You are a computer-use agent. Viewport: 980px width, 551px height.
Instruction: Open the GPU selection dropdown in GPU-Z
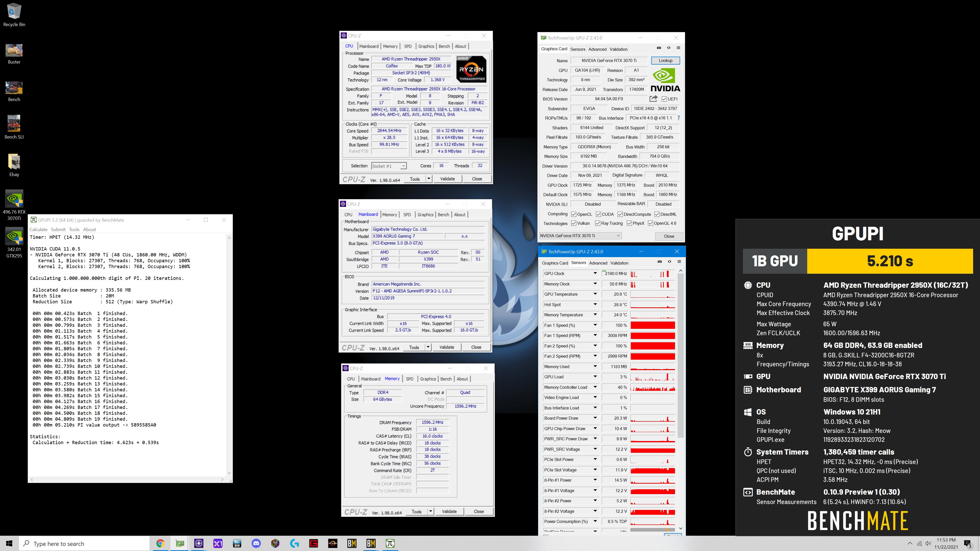click(580, 236)
